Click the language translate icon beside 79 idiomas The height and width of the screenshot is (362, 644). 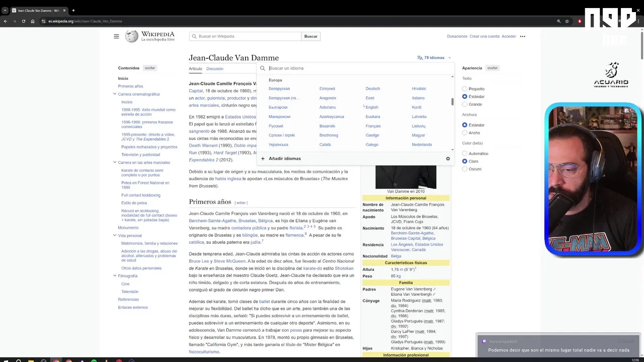coord(420,58)
